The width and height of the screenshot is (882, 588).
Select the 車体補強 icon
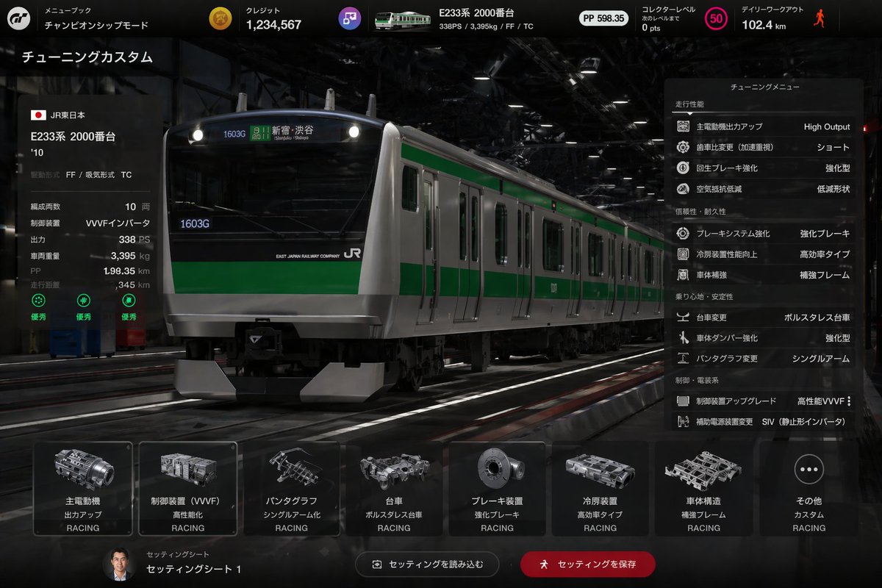click(683, 275)
